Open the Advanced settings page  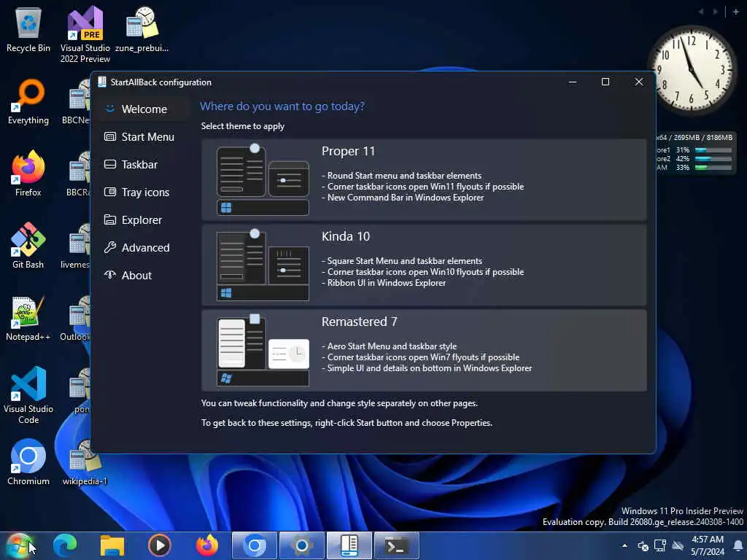coord(145,248)
